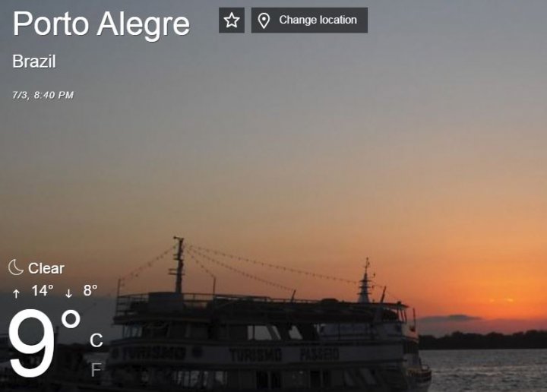
Task: Switch temperature unit to Celsius
Action: [96, 340]
